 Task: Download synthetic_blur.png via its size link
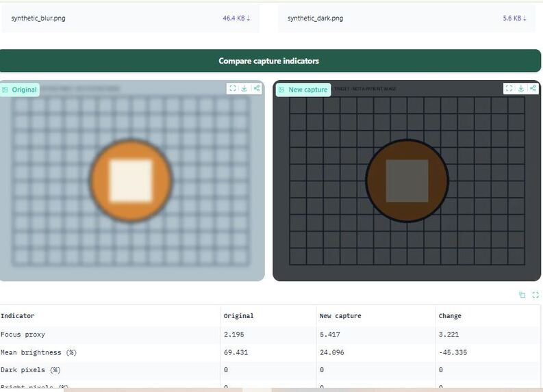[x=236, y=18]
